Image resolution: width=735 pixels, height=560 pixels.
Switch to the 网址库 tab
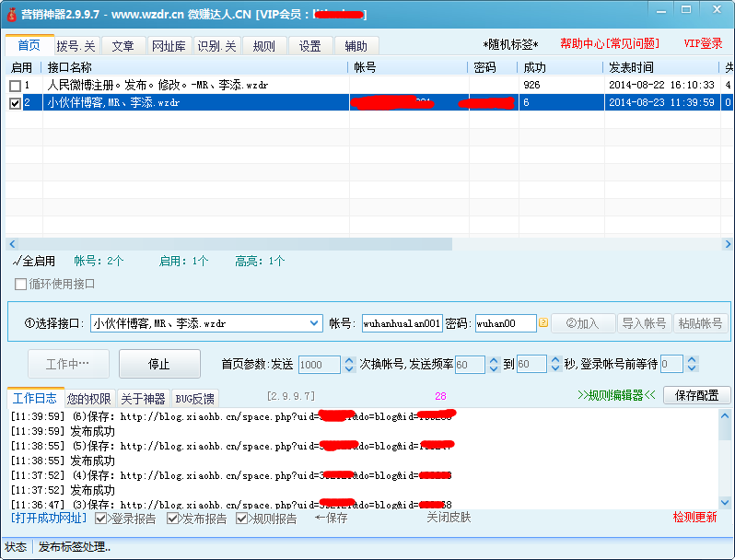click(x=168, y=46)
